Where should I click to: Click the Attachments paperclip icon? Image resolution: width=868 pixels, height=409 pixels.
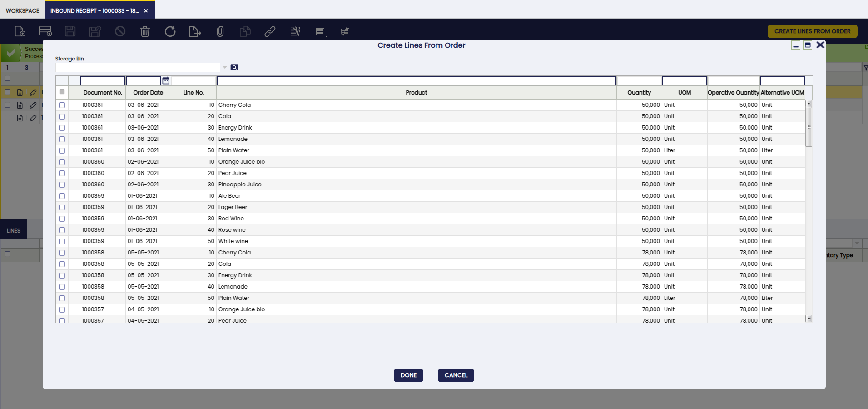[x=220, y=31]
